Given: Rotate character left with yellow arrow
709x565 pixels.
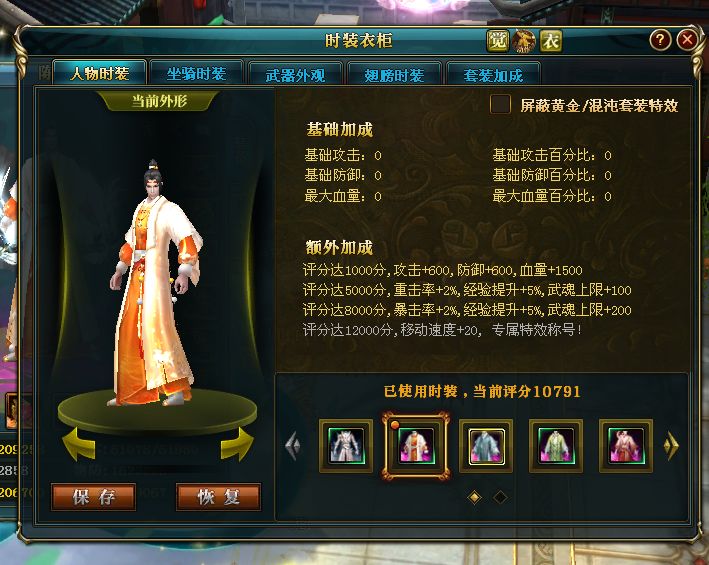Looking at the screenshot, I should tap(79, 445).
